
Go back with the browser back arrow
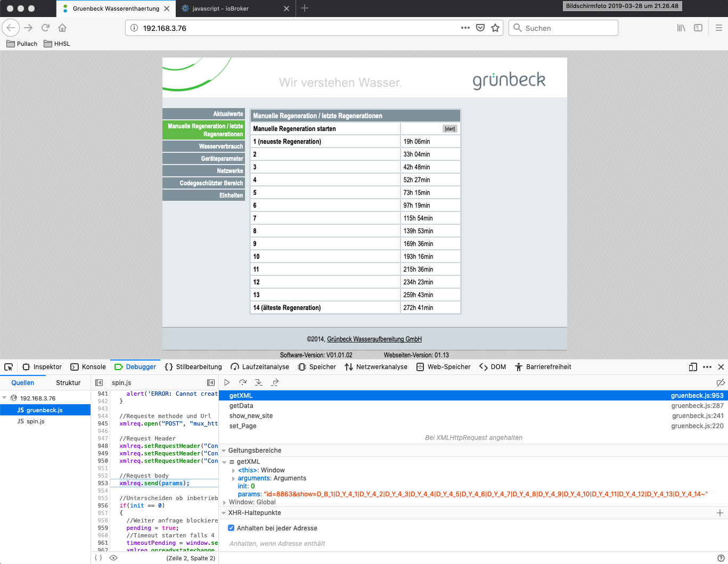11,28
